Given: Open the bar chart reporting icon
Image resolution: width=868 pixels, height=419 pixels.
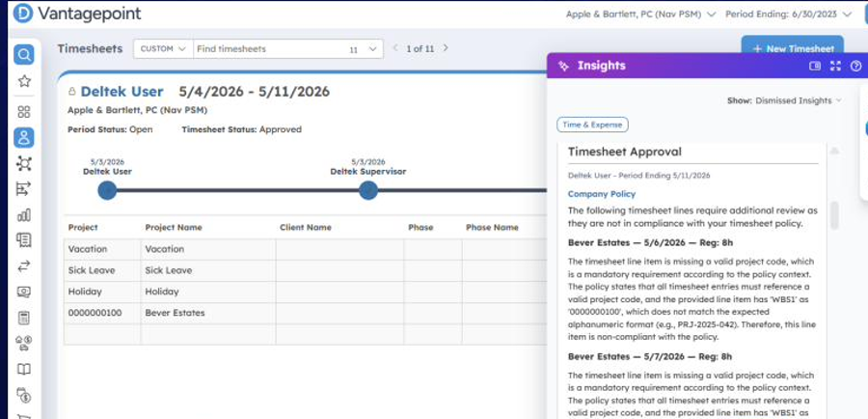Looking at the screenshot, I should [24, 214].
